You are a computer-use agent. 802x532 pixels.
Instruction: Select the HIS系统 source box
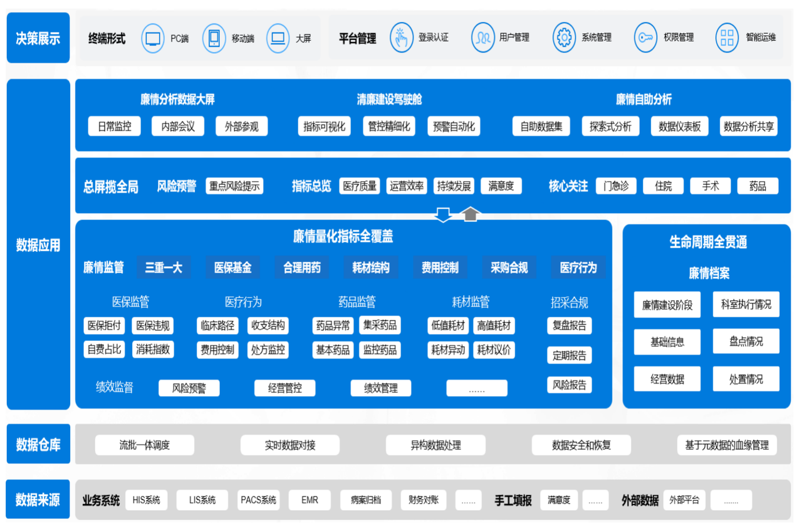pyautogui.click(x=147, y=500)
